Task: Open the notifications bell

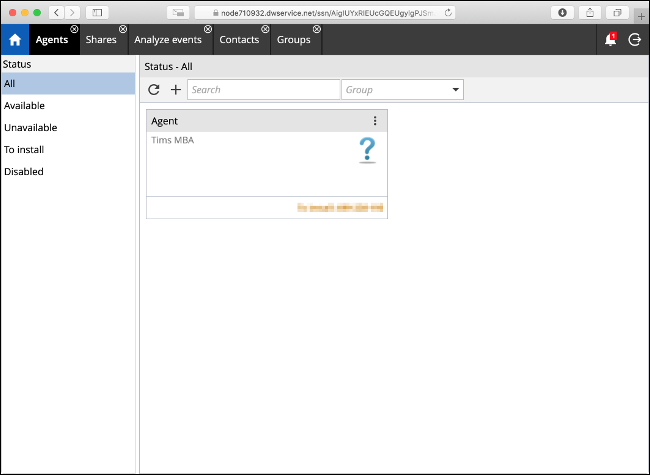Action: point(610,40)
